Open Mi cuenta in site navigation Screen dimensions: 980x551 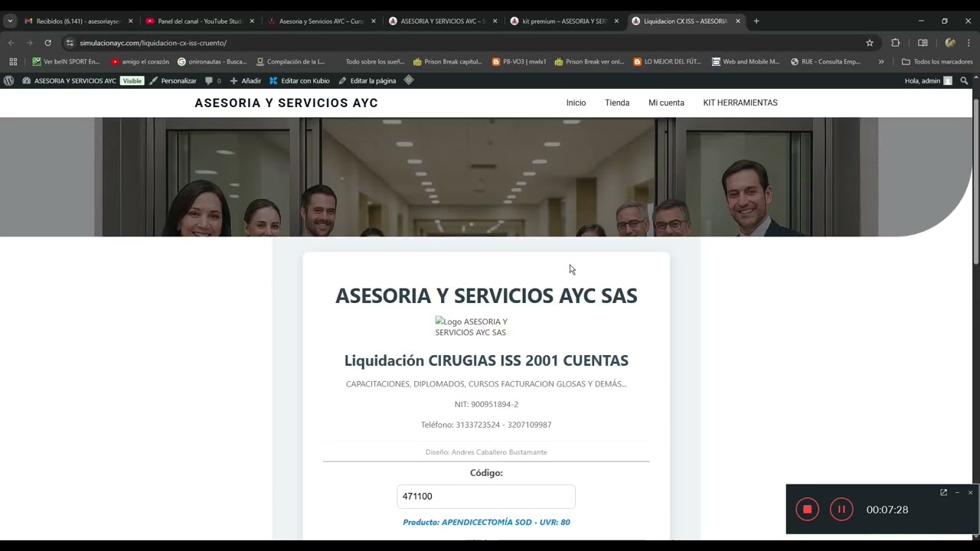[x=666, y=103]
